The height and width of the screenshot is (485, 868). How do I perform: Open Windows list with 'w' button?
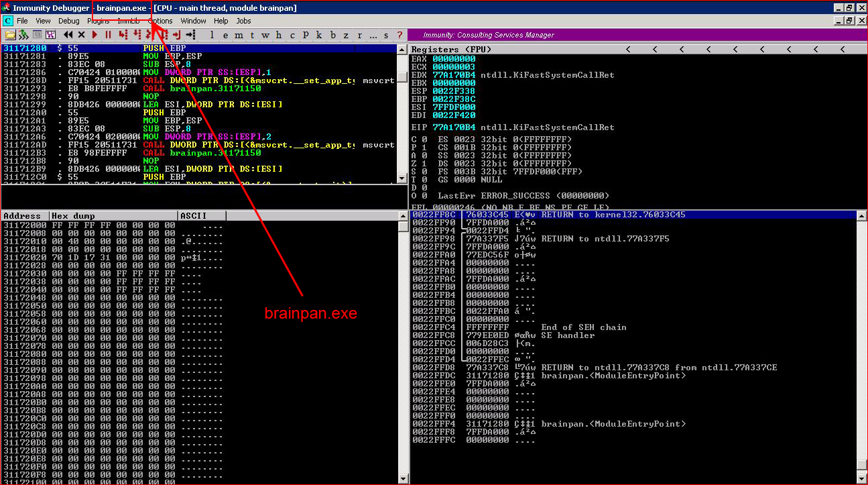(x=265, y=34)
